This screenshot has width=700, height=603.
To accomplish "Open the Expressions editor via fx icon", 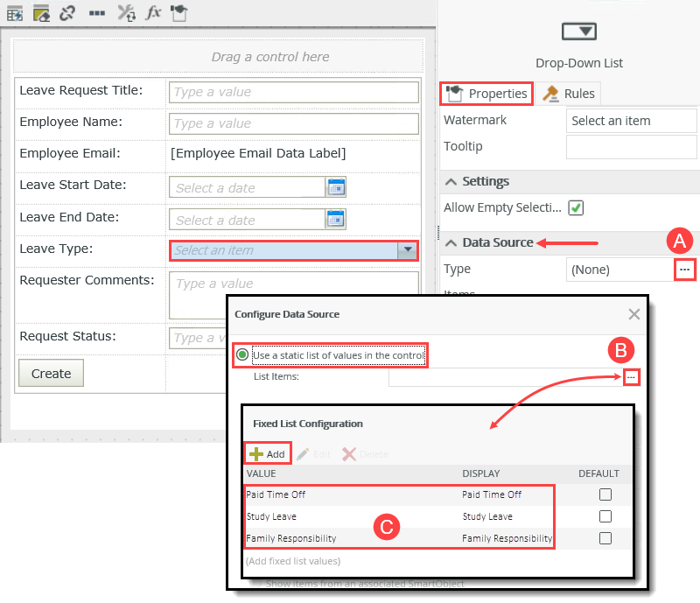I will (x=154, y=13).
